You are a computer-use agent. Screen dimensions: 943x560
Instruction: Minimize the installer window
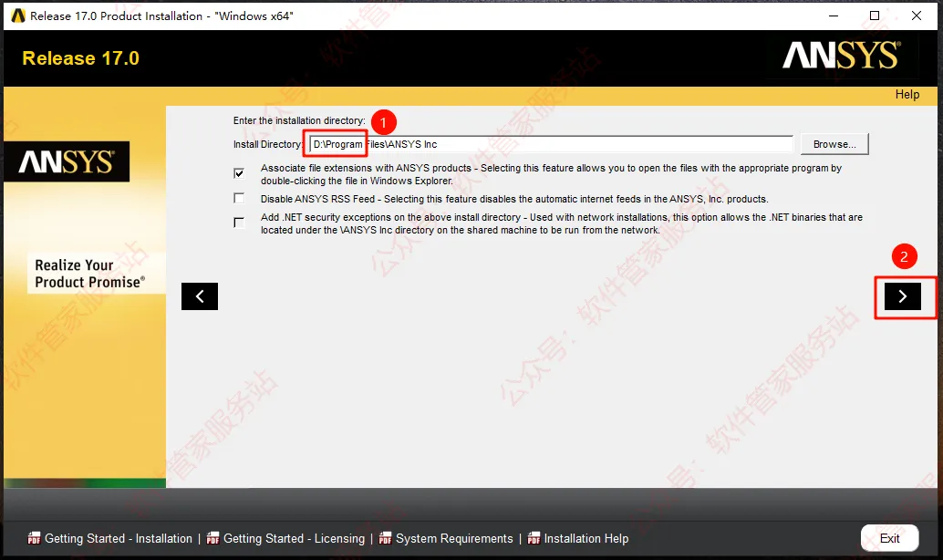coord(834,16)
